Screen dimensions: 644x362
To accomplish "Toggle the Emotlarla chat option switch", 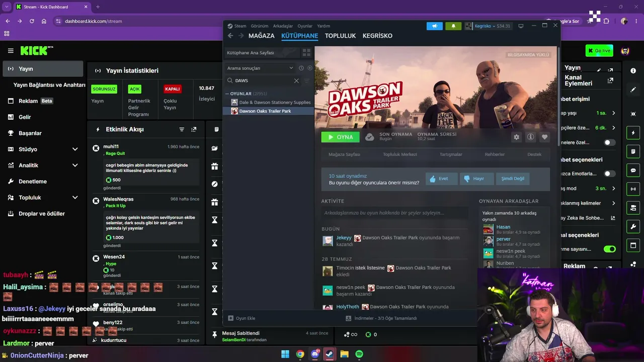I will click(x=609, y=174).
